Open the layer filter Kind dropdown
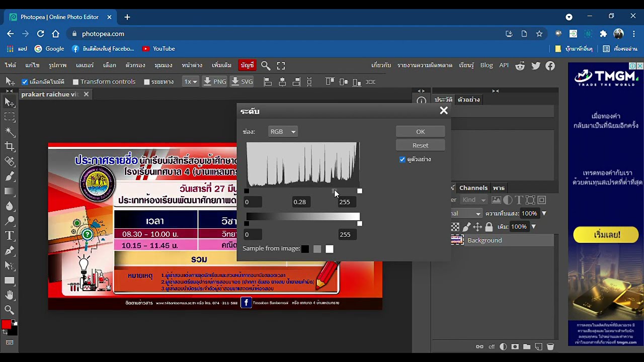This screenshot has width=644, height=362. click(474, 200)
